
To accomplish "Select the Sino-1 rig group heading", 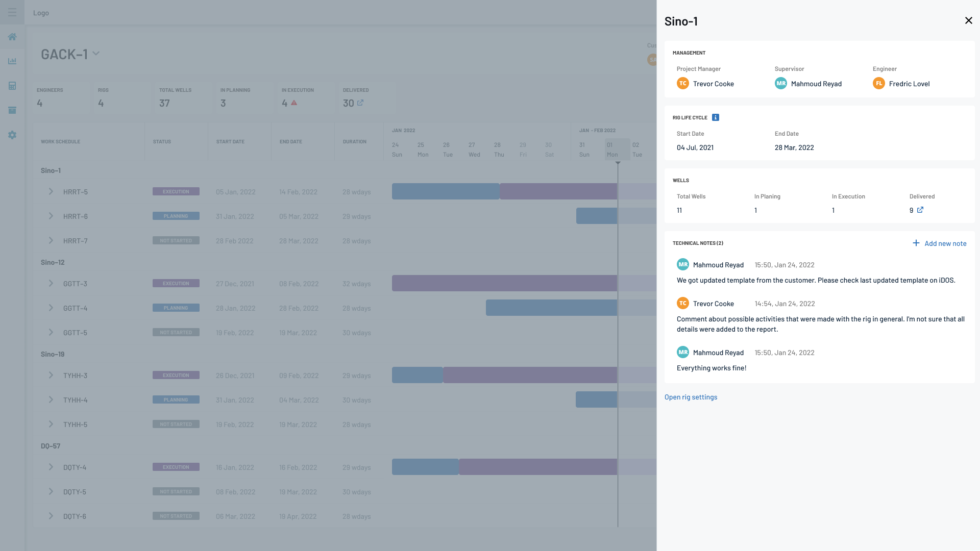I will (51, 170).
